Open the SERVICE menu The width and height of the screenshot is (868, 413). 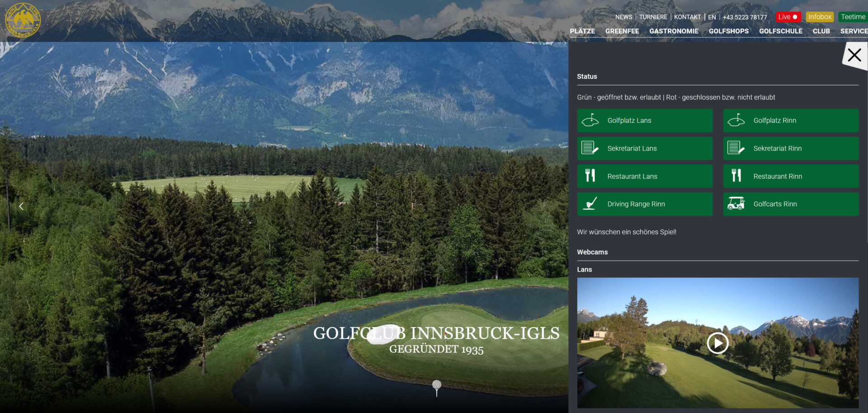[x=854, y=31]
